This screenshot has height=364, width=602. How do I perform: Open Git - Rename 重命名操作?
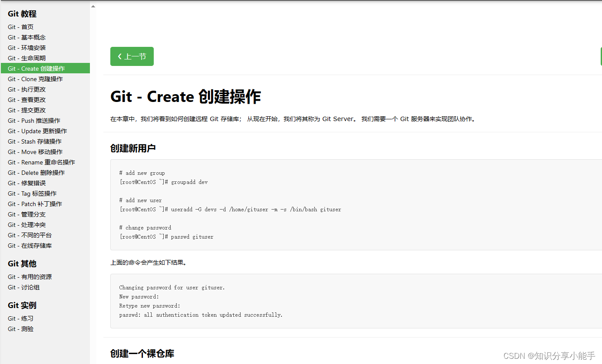41,162
